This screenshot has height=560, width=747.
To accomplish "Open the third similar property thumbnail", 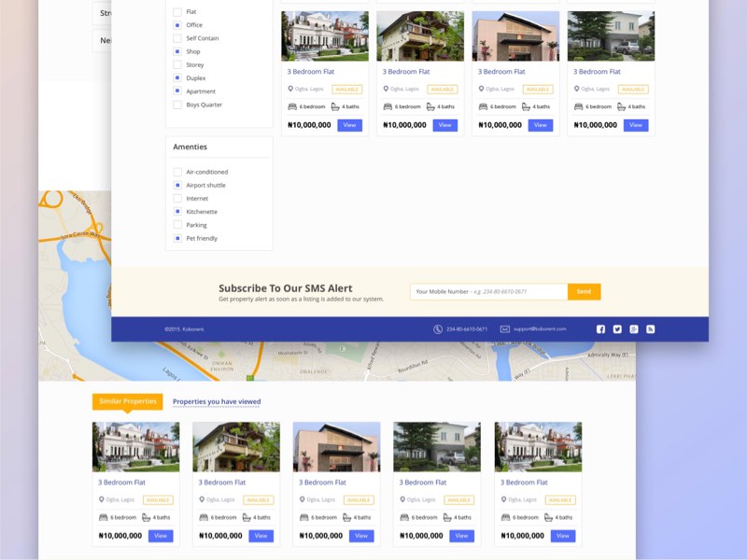I will coord(336,446).
